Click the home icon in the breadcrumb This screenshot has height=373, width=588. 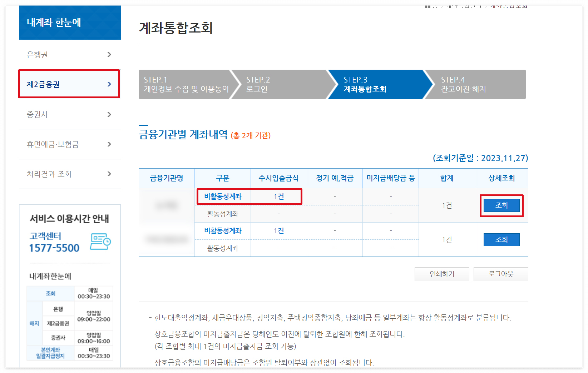click(x=428, y=5)
